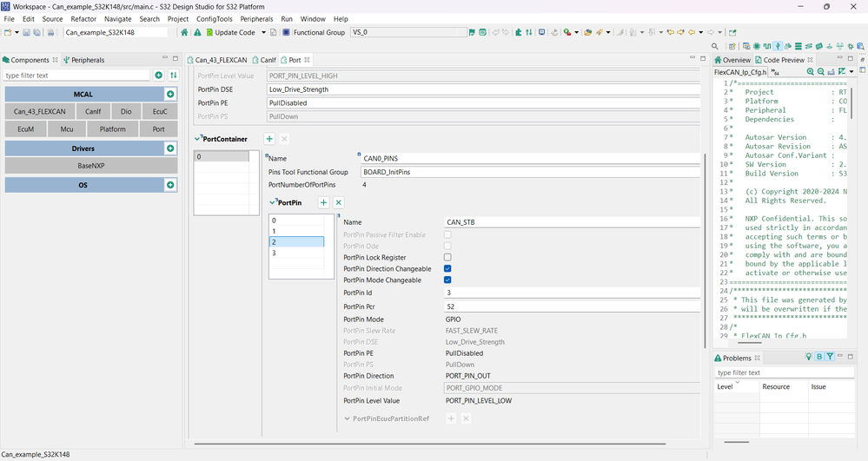The width and height of the screenshot is (868, 461).
Task: Open the Code Preview view menu arrow
Action: (851, 71)
